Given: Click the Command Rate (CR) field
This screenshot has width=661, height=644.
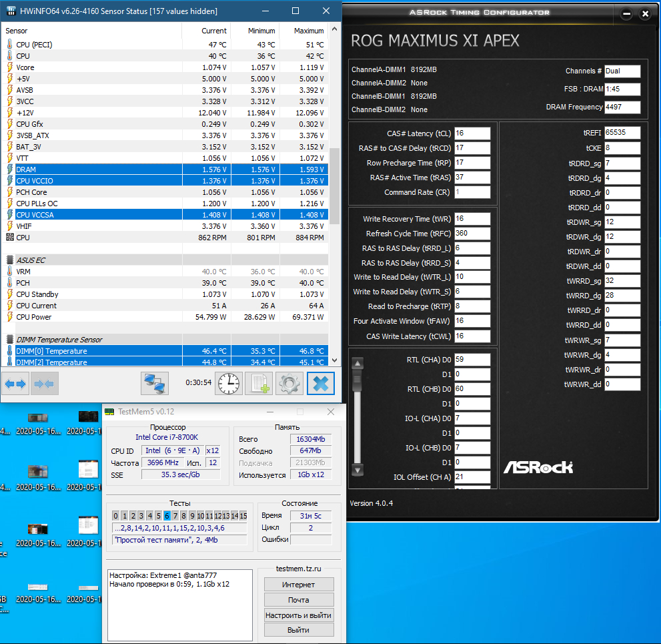Looking at the screenshot, I should click(472, 192).
